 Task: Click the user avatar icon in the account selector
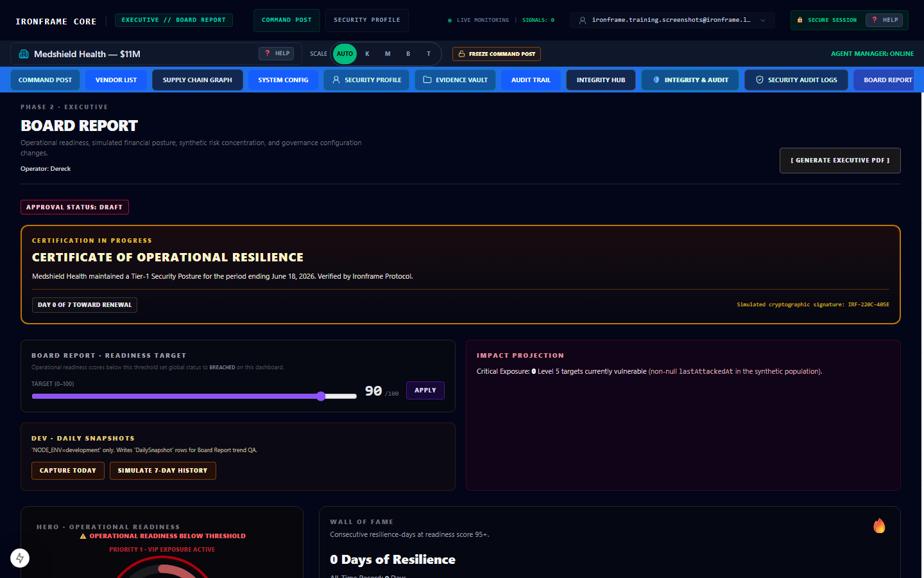coord(583,21)
